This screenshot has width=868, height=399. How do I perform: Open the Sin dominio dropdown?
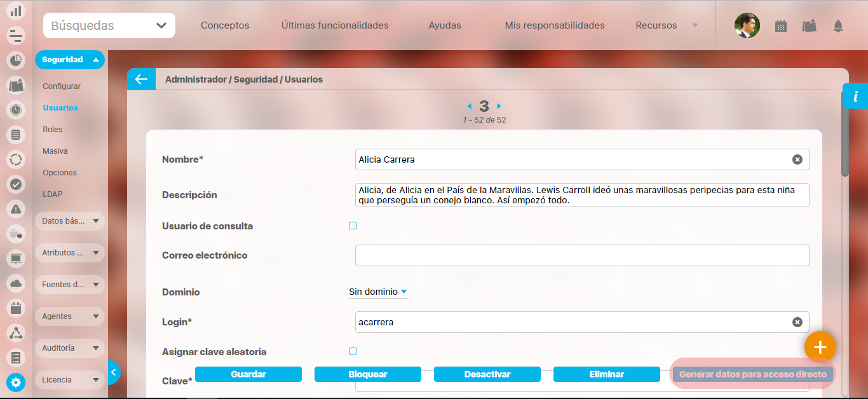coord(377,292)
